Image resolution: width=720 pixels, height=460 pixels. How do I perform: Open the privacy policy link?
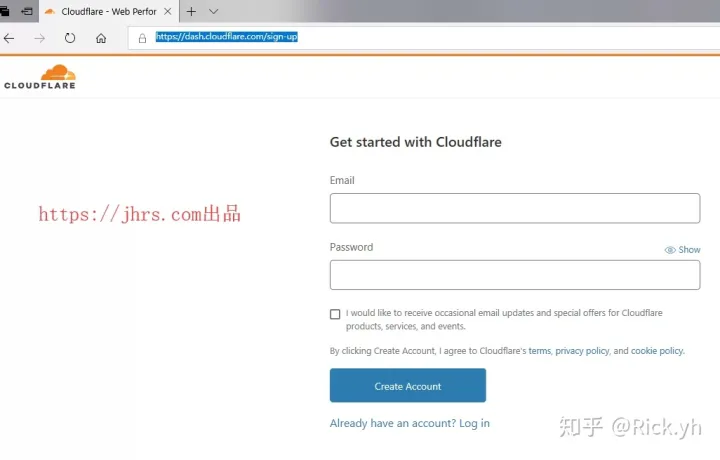(x=582, y=351)
